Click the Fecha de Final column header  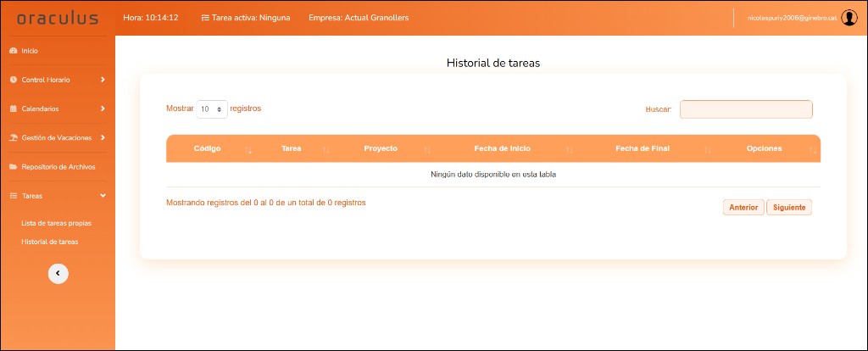(643, 149)
